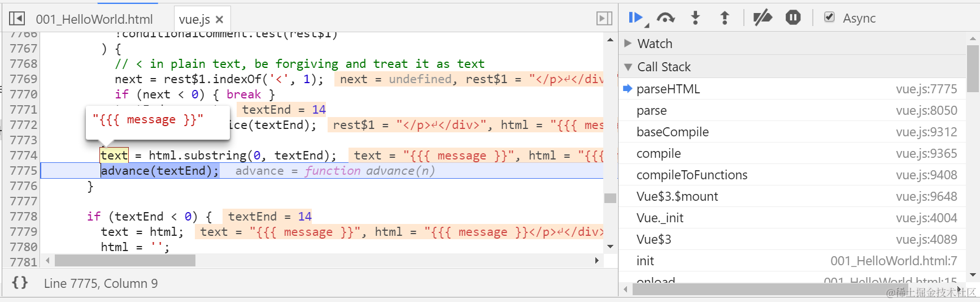Click the code editor vertical scrollbar thumb
This screenshot has width=980, height=302.
click(610, 198)
